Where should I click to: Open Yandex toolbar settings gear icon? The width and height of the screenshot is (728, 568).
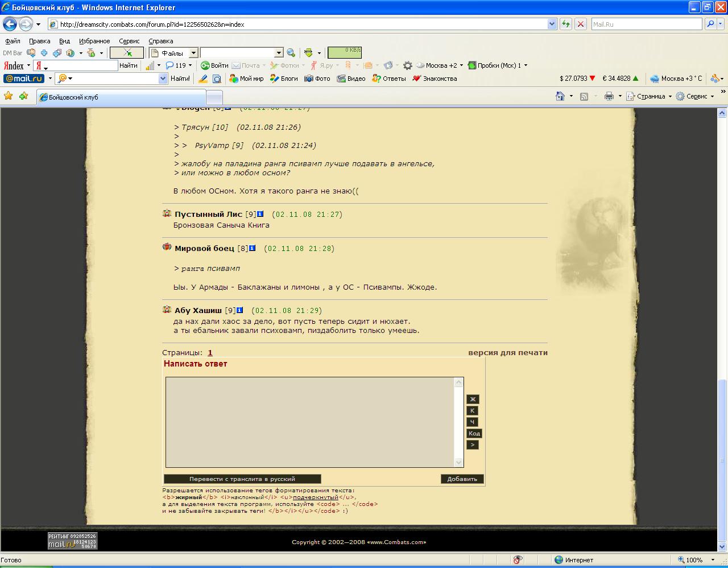(x=407, y=65)
